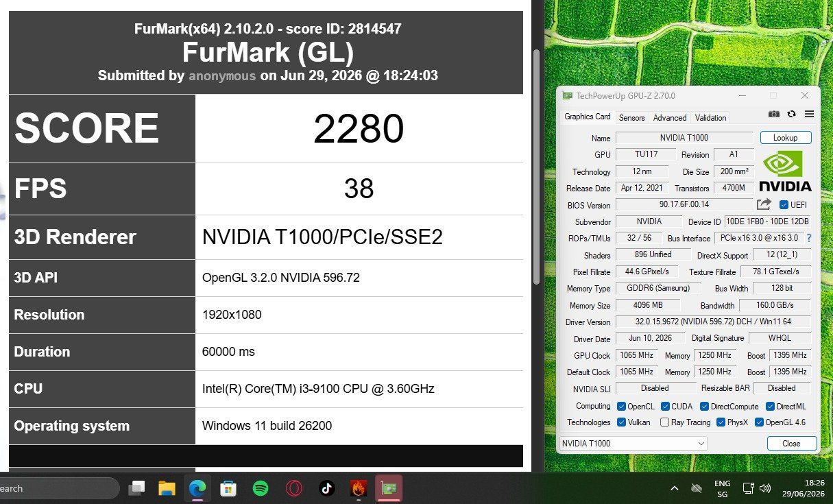Screen dimensions: 833x504
Task: Toggle the DirectCompute checkbox
Action: click(704, 406)
